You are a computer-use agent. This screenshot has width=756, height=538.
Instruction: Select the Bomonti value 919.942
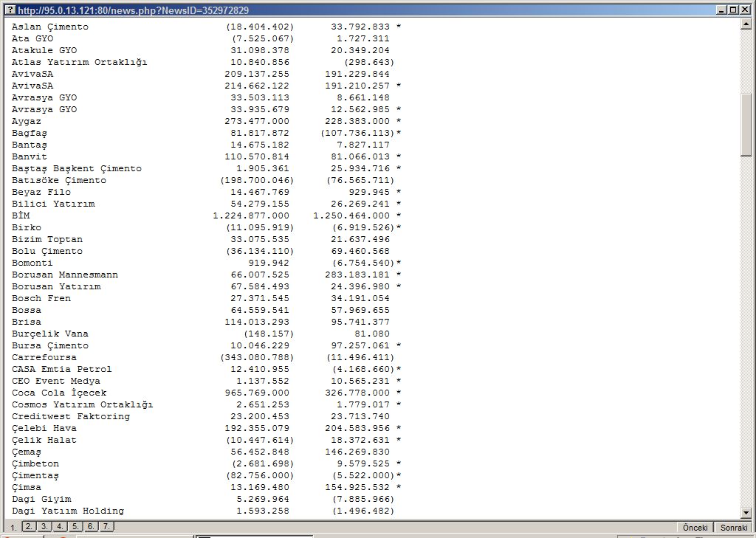click(269, 263)
